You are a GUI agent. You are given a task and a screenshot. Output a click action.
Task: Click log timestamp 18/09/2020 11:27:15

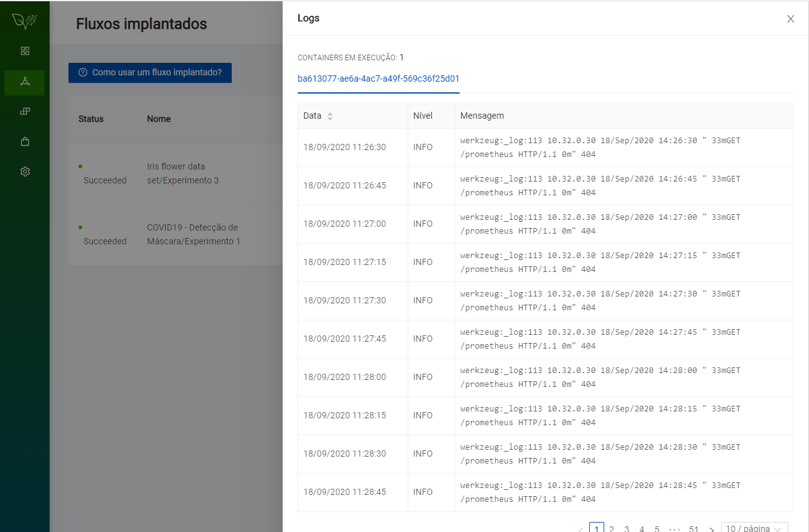coord(345,262)
